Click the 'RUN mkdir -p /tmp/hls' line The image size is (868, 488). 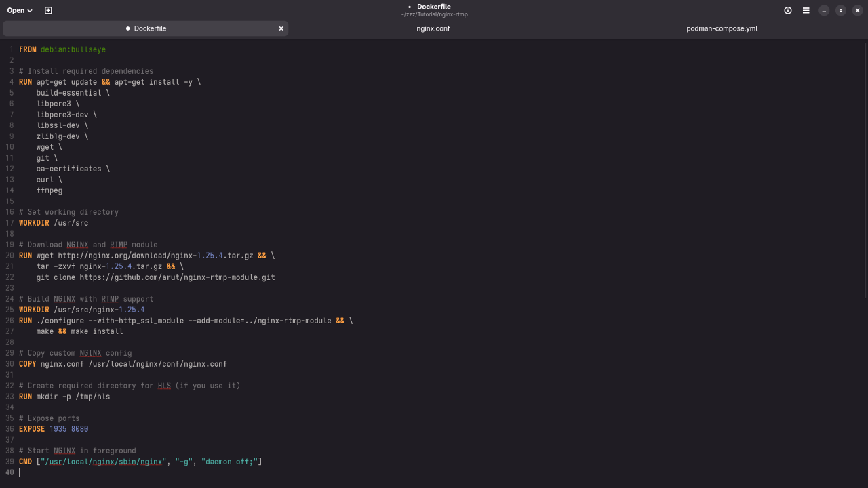64,396
